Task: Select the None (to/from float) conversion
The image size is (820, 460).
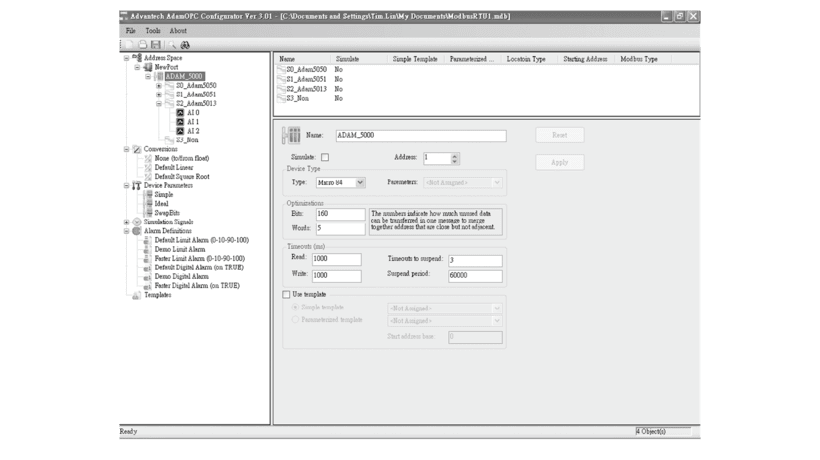Action: pos(182,158)
